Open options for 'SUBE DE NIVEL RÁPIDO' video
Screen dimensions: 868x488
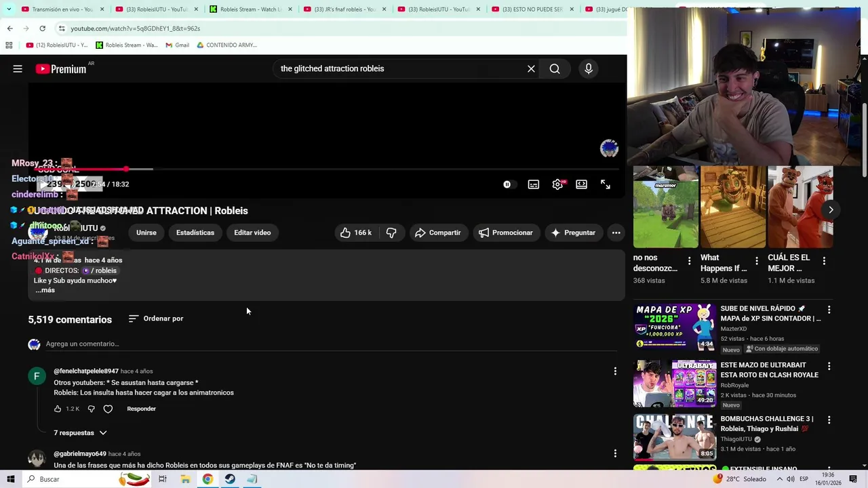829,310
